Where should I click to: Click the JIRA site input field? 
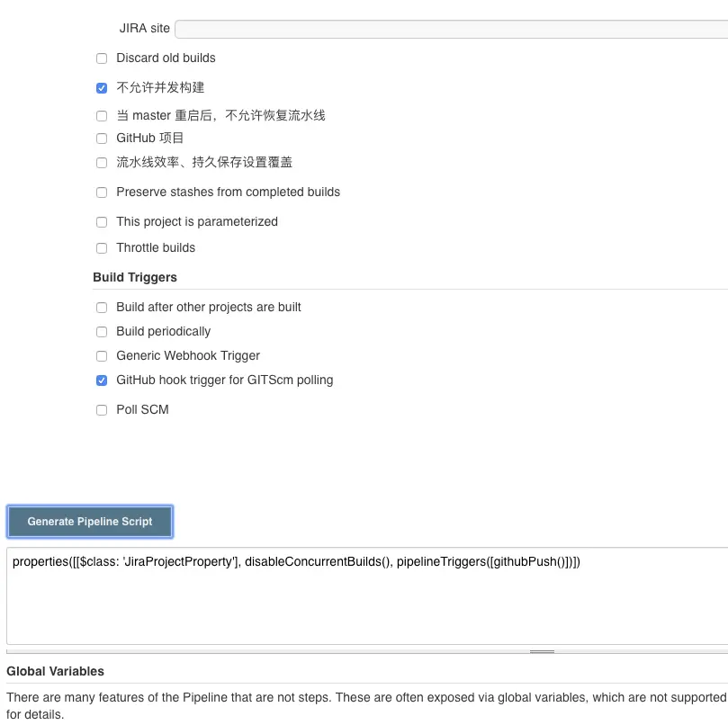tap(451, 29)
